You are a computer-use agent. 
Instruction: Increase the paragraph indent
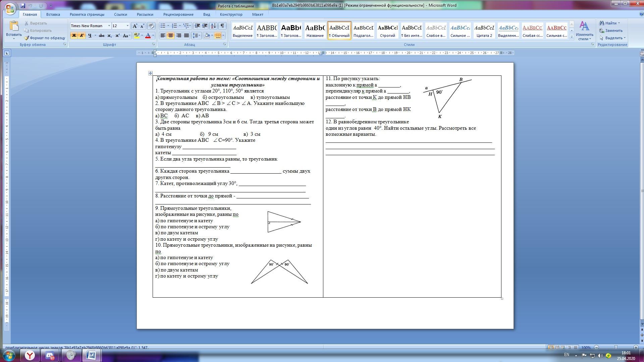[205, 26]
